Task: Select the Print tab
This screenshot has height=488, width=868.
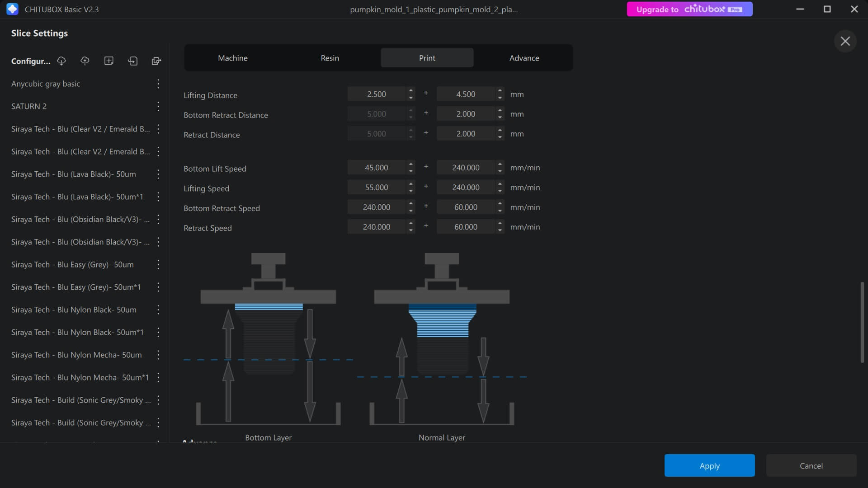Action: point(427,58)
